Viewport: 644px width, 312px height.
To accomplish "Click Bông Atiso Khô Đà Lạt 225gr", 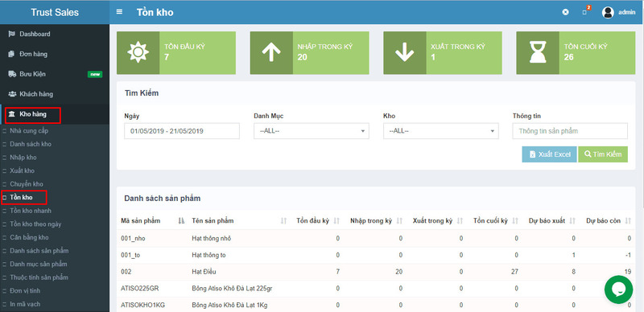I will (232, 289).
